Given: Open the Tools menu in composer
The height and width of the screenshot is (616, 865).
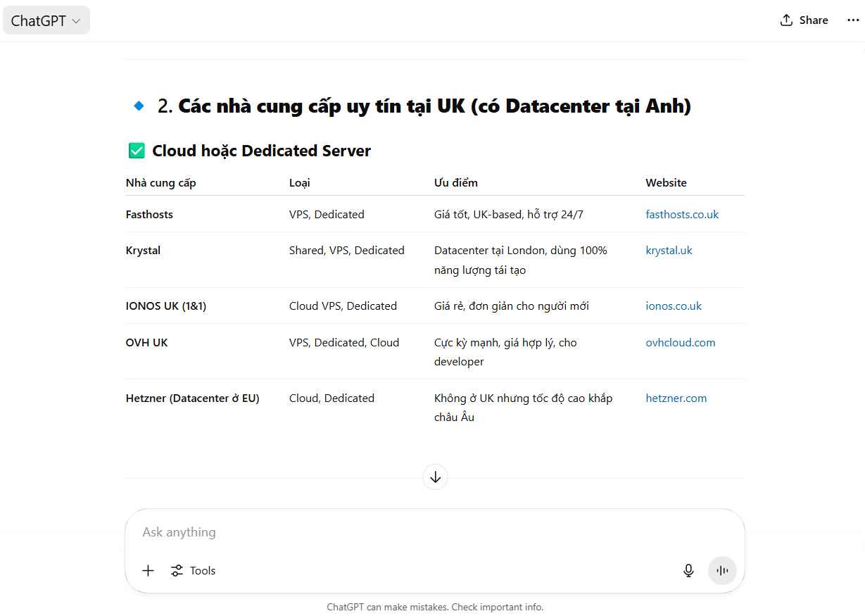Looking at the screenshot, I should pos(193,571).
